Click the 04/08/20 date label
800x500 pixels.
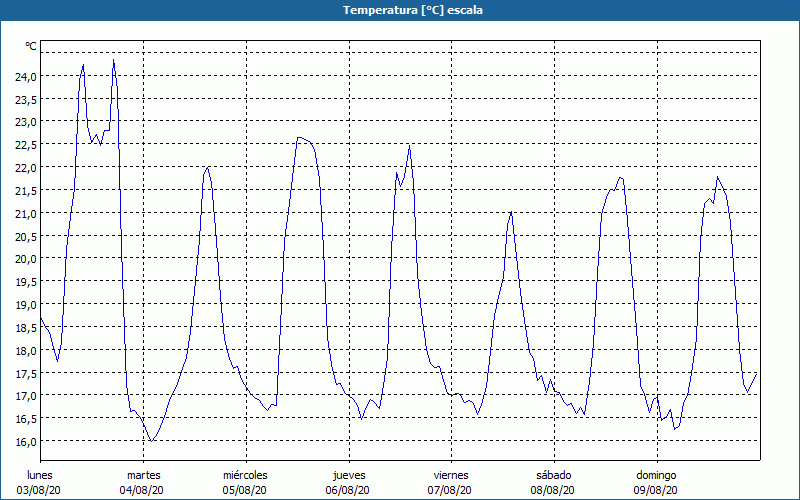click(142, 490)
